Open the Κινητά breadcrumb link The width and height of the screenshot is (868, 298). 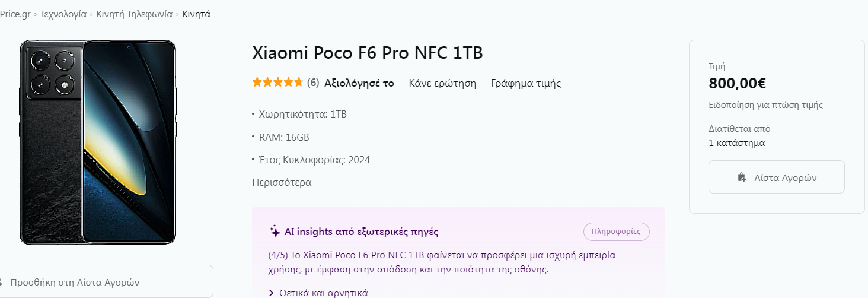[x=196, y=14]
